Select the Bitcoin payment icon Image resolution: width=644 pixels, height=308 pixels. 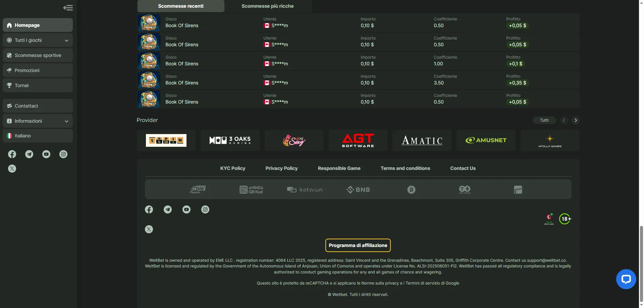coord(411,190)
